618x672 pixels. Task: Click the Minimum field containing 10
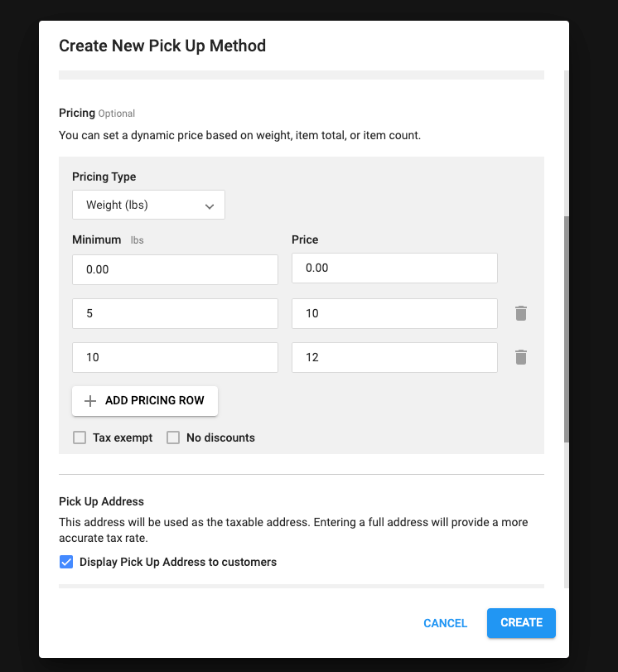click(x=175, y=358)
